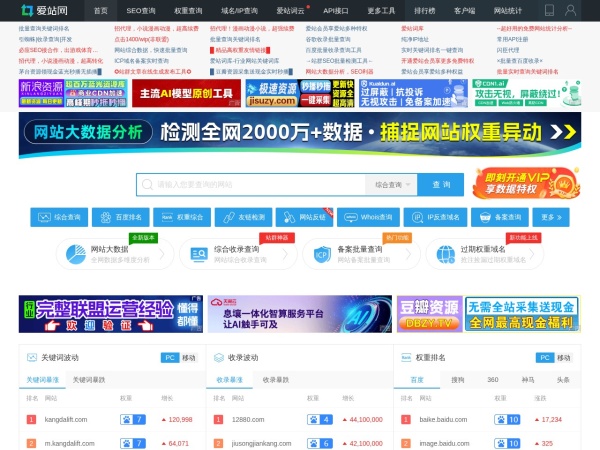The height and width of the screenshot is (450, 600).
Task: Focus the website query input field
Action: tap(250, 185)
